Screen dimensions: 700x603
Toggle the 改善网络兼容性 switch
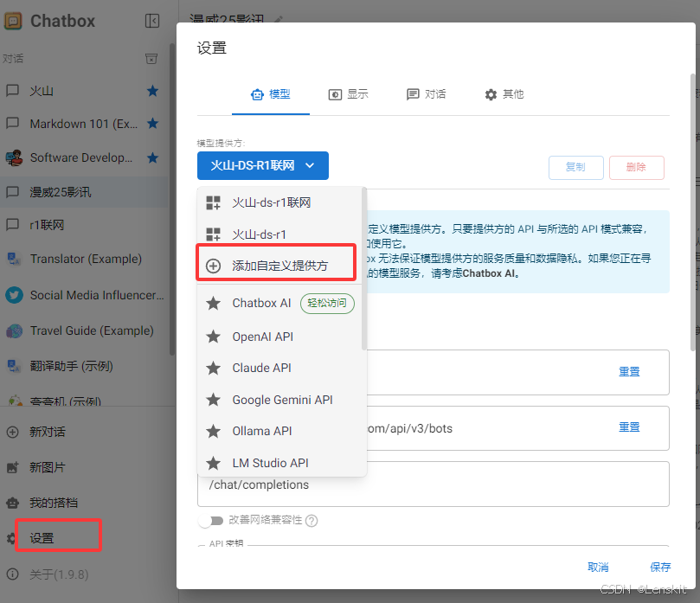[x=211, y=521]
